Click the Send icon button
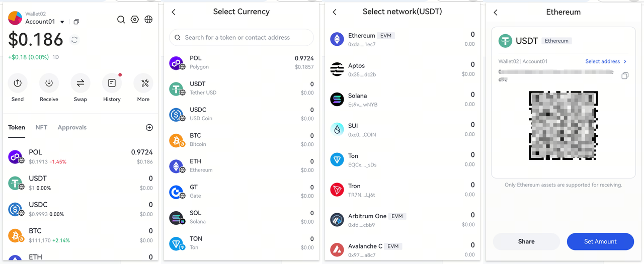 (18, 83)
